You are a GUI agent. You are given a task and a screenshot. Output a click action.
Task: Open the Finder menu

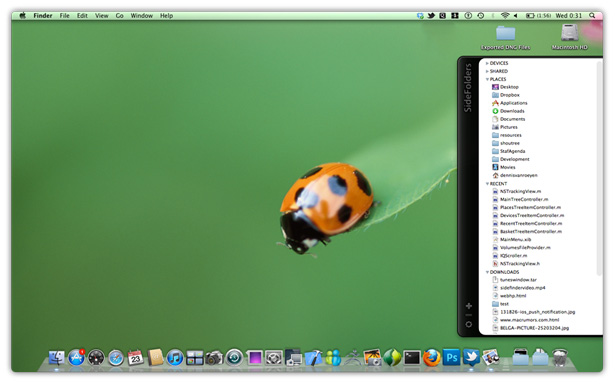point(43,16)
